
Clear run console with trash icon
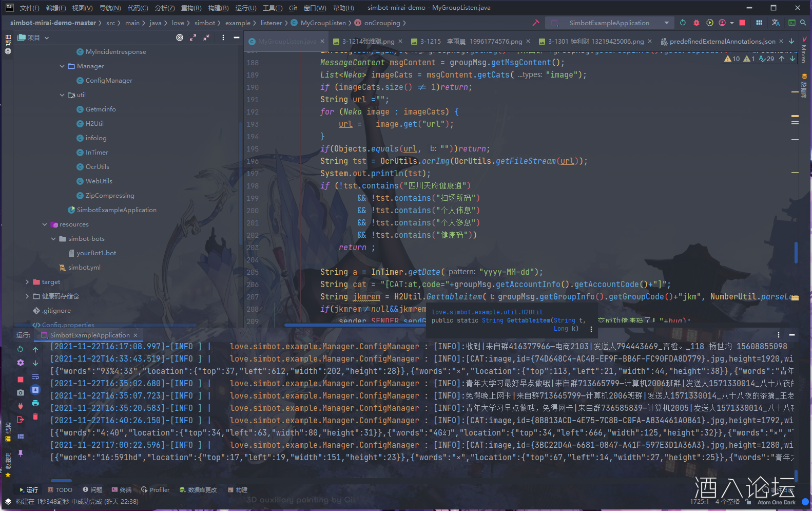pos(35,417)
